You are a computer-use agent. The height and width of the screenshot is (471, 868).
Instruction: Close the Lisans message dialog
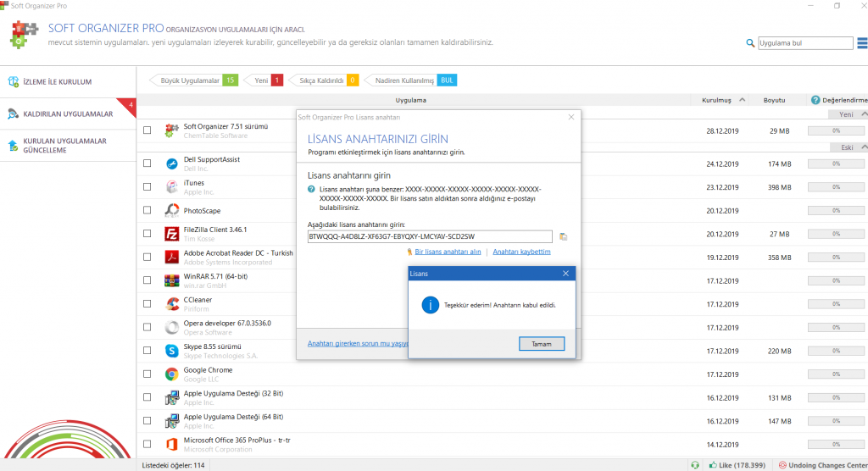tap(565, 274)
